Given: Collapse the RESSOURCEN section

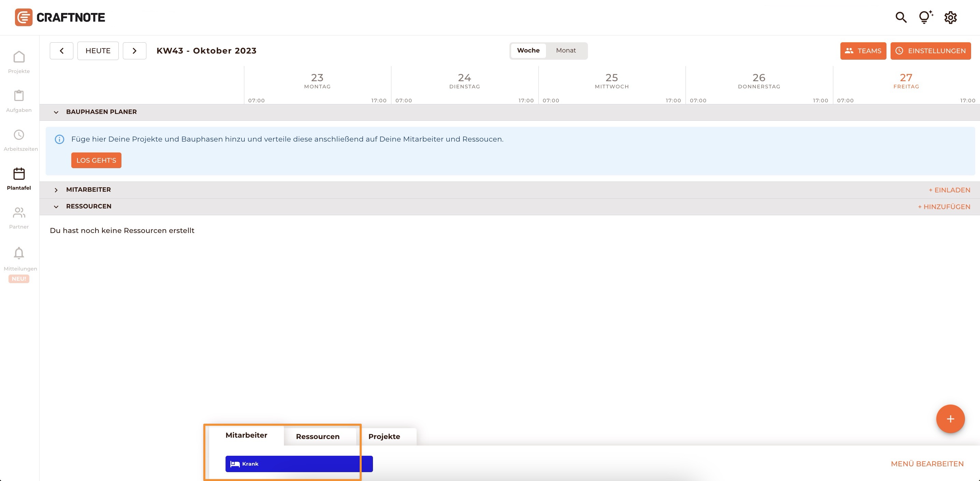Looking at the screenshot, I should [56, 206].
